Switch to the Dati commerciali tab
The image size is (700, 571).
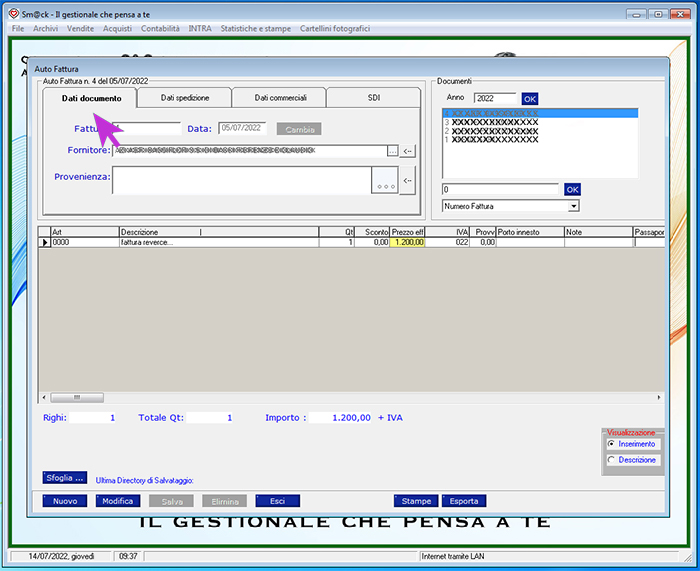280,98
